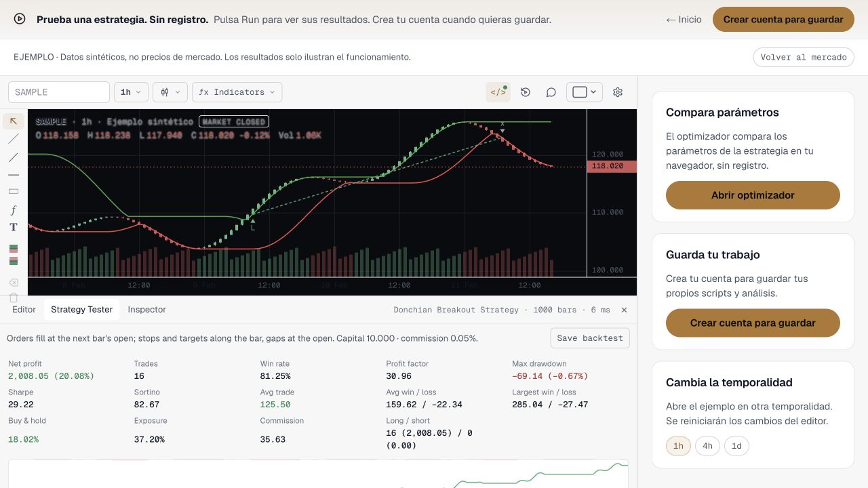Click the Compara parámetros heading
This screenshot has height=488, width=868.
tap(722, 113)
